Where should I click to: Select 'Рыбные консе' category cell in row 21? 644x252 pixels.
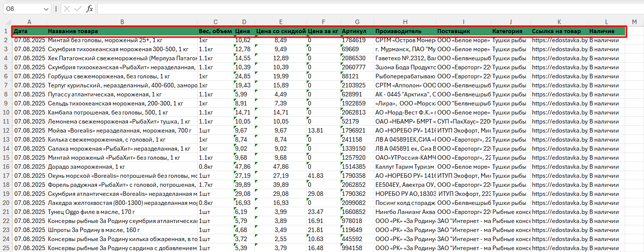[x=511, y=212]
